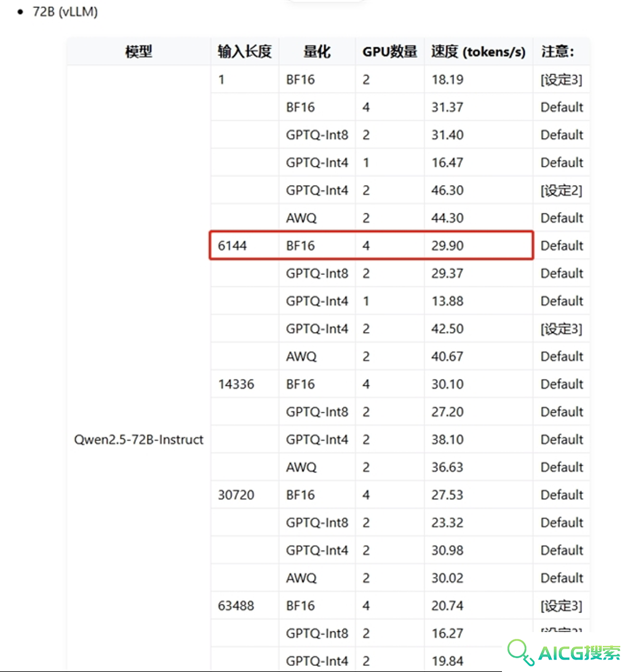Click the speed value 29.90
The image size is (625, 672).
click(447, 245)
